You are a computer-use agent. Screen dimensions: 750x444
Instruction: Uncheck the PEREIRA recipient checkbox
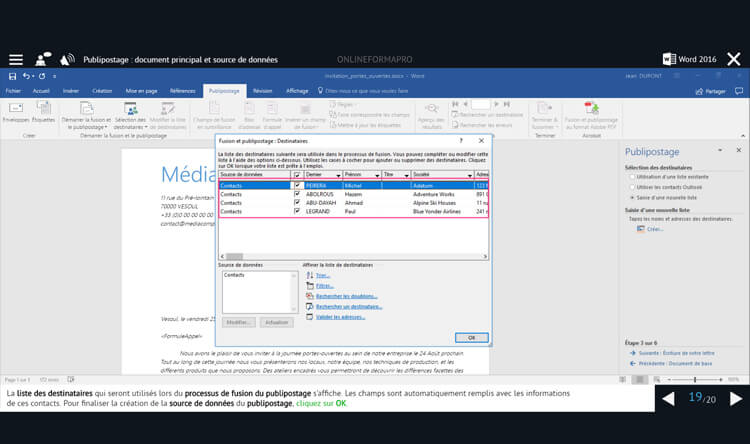click(x=297, y=185)
